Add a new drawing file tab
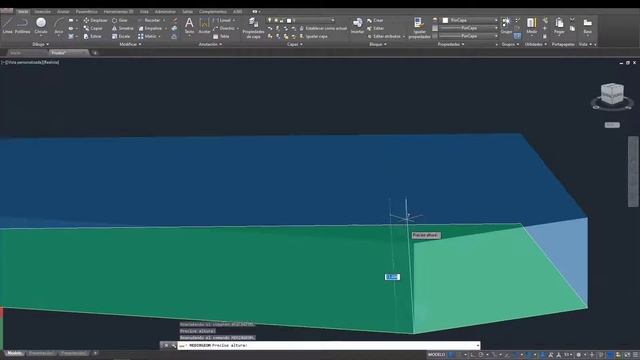This screenshot has width=640, height=360. click(x=95, y=53)
